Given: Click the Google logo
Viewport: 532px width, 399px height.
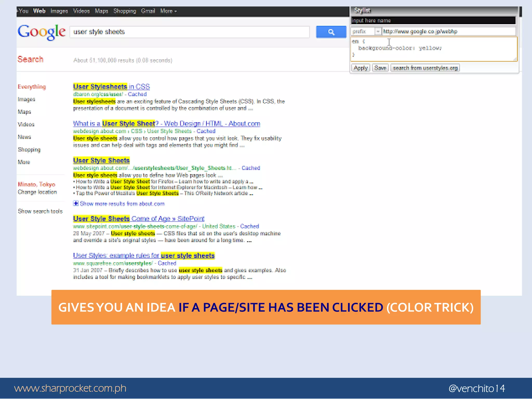Looking at the screenshot, I should pos(42,32).
